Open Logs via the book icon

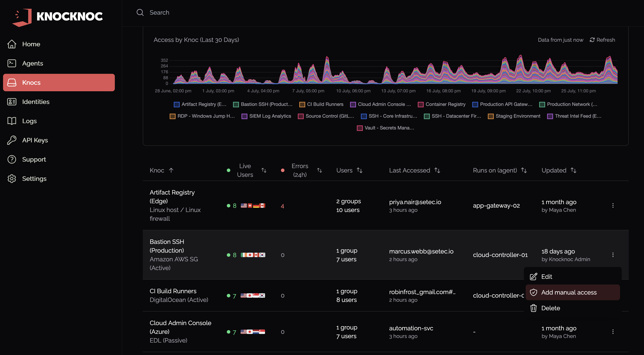point(12,121)
